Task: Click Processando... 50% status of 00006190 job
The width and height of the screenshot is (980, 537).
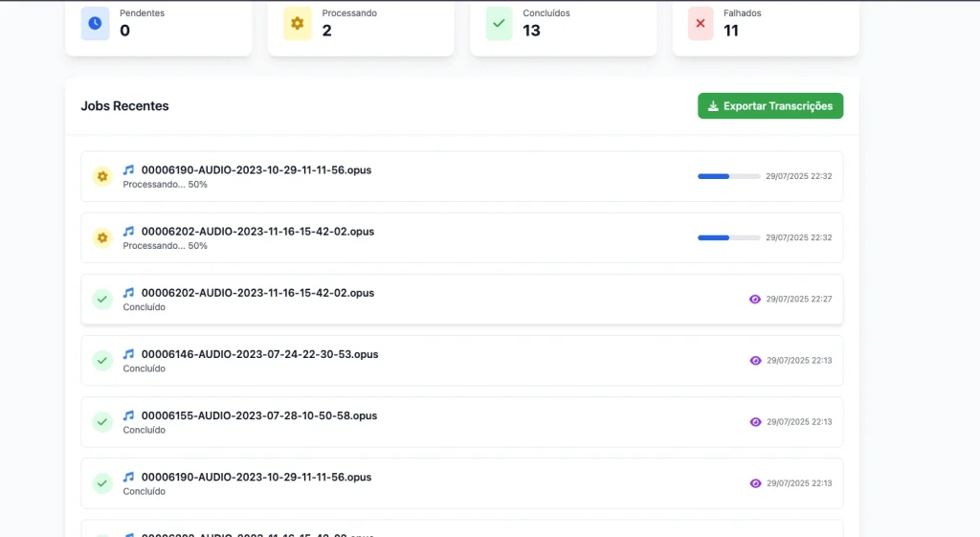Action: tap(165, 185)
